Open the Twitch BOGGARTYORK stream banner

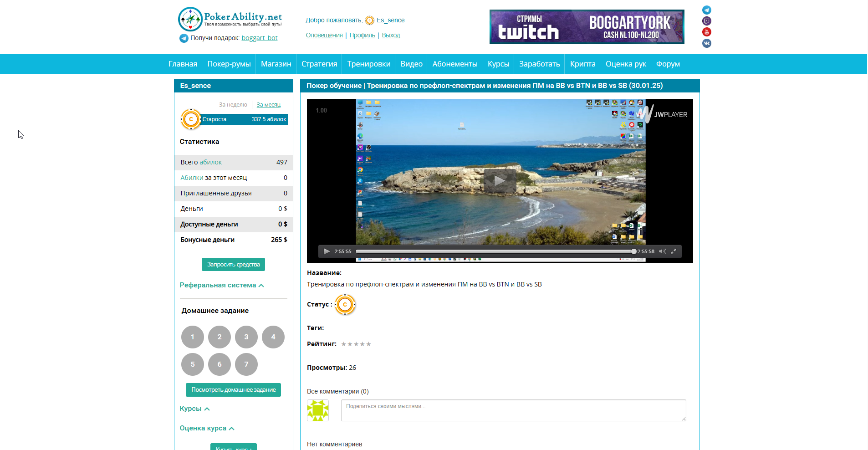(587, 27)
